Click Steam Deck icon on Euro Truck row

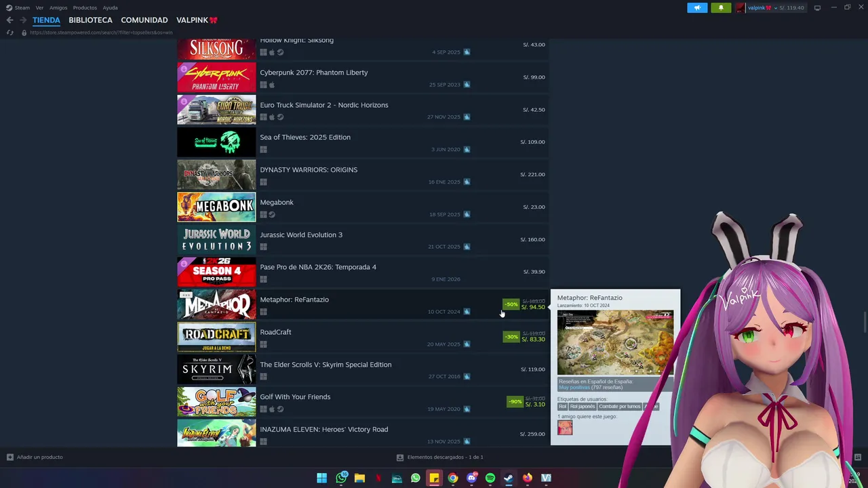click(x=467, y=117)
